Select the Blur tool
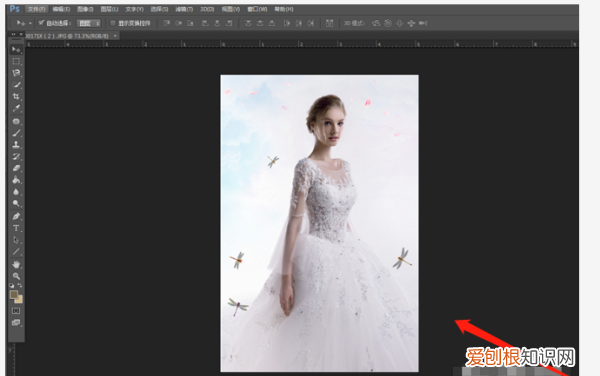The height and width of the screenshot is (376, 600). tap(16, 192)
